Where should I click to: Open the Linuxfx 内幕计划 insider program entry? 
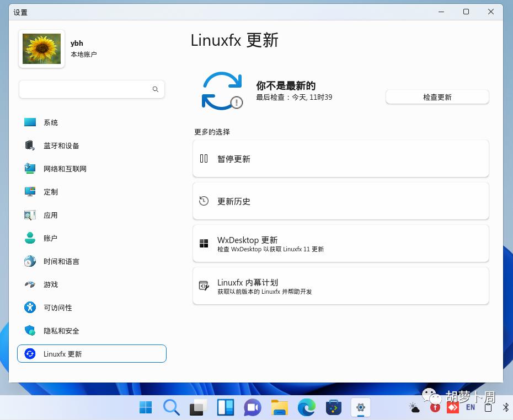(x=340, y=286)
